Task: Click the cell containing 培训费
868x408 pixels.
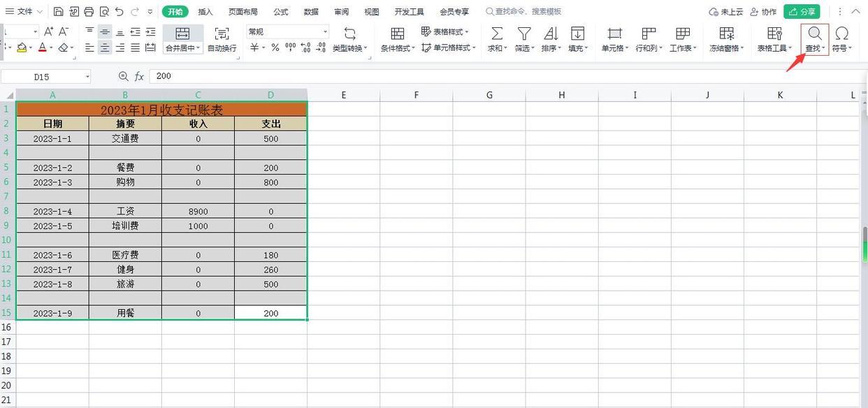Action: click(x=125, y=226)
